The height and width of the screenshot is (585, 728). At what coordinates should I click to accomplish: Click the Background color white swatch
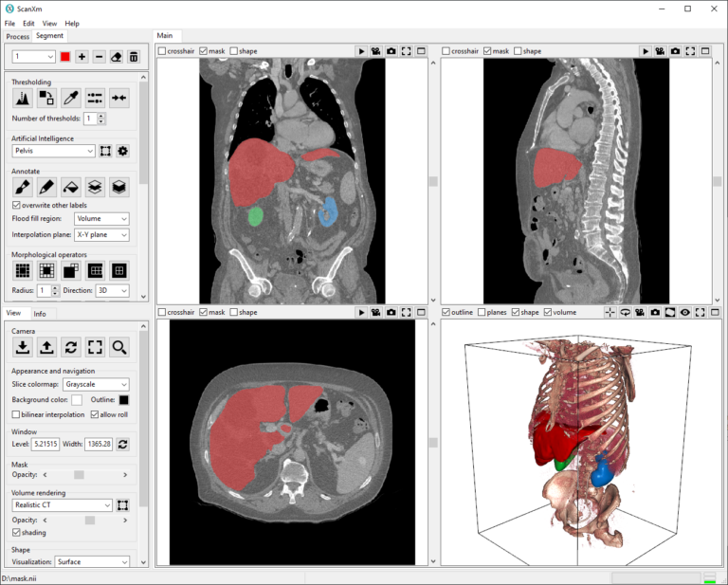point(77,400)
